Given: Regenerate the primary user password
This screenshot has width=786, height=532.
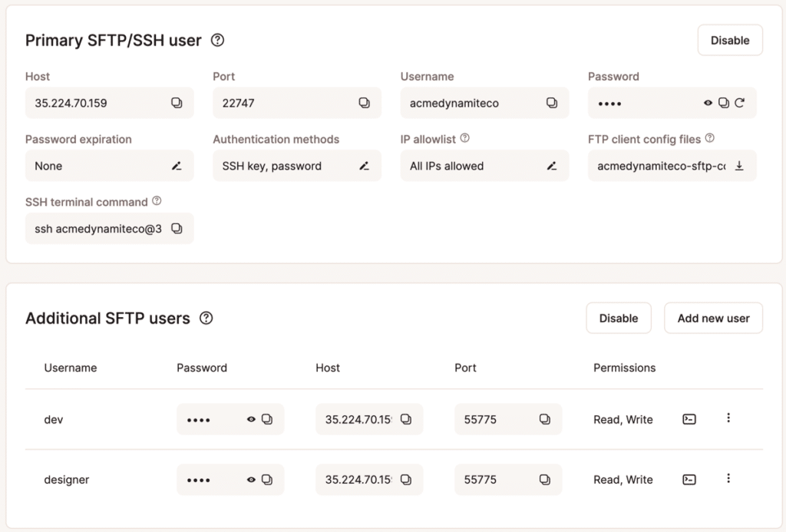Looking at the screenshot, I should [740, 103].
